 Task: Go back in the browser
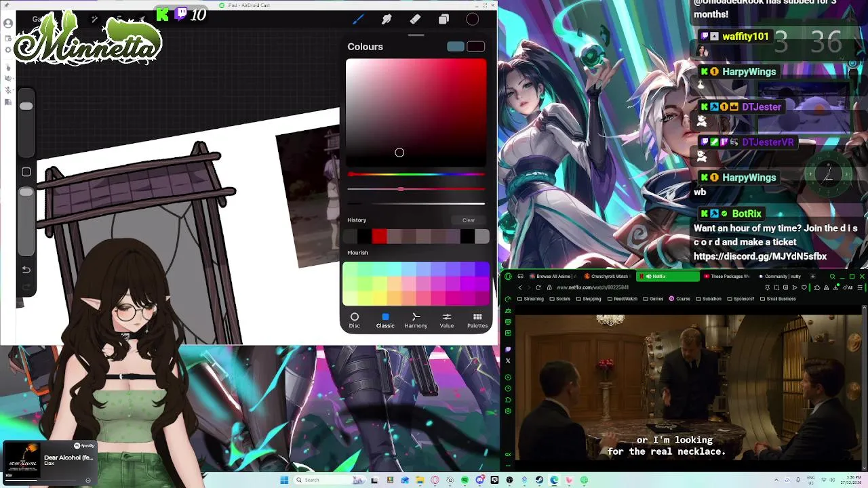coord(520,287)
